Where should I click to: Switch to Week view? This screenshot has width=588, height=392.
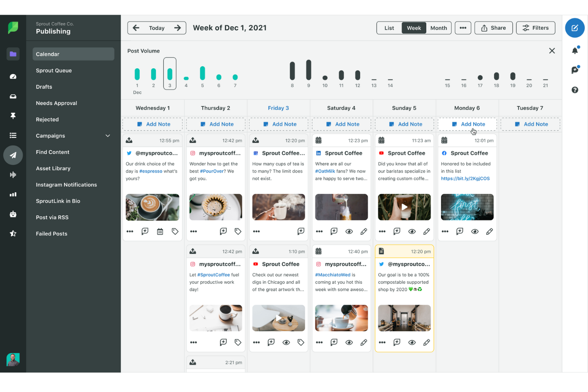(414, 28)
